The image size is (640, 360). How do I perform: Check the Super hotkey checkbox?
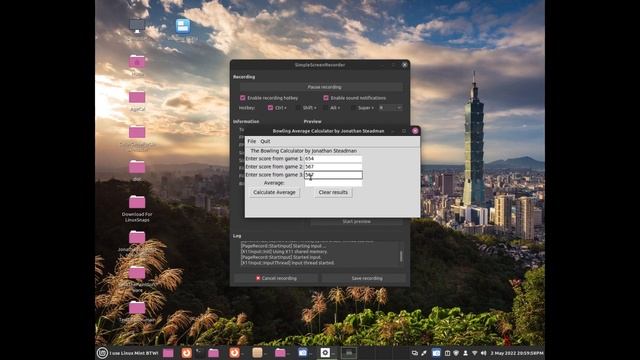pos(353,108)
